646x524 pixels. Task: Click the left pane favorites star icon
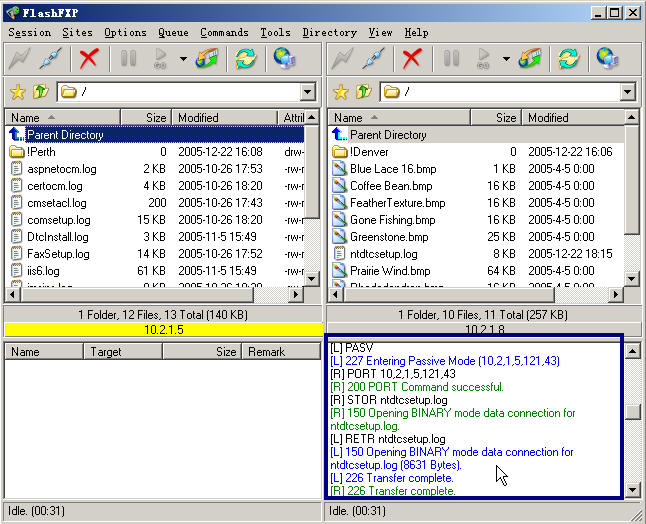[x=18, y=92]
